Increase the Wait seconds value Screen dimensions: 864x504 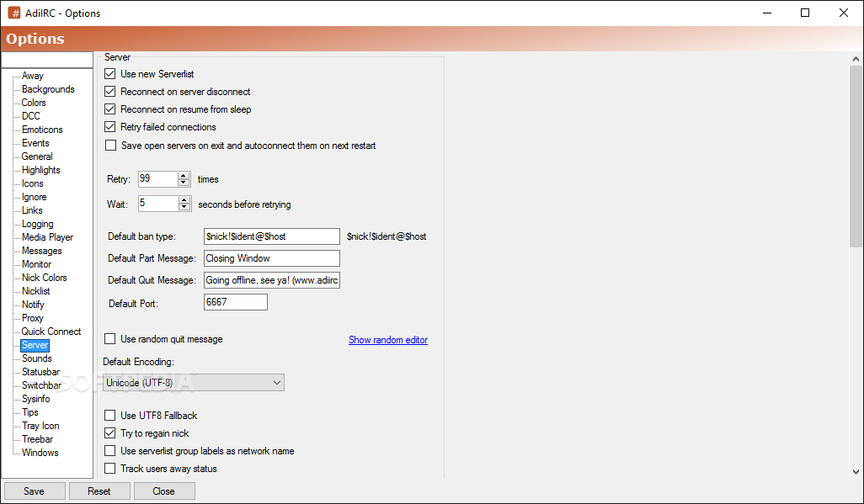click(184, 200)
